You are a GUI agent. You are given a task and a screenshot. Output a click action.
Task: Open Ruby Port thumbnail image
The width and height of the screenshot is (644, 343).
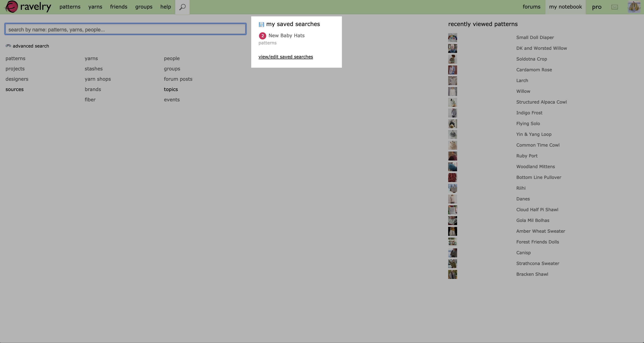[x=452, y=156]
